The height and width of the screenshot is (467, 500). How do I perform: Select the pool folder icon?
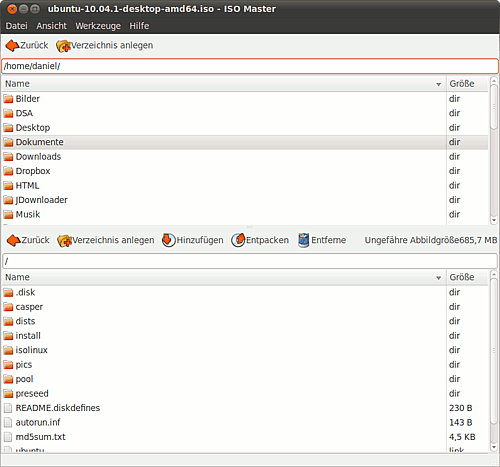click(8, 379)
